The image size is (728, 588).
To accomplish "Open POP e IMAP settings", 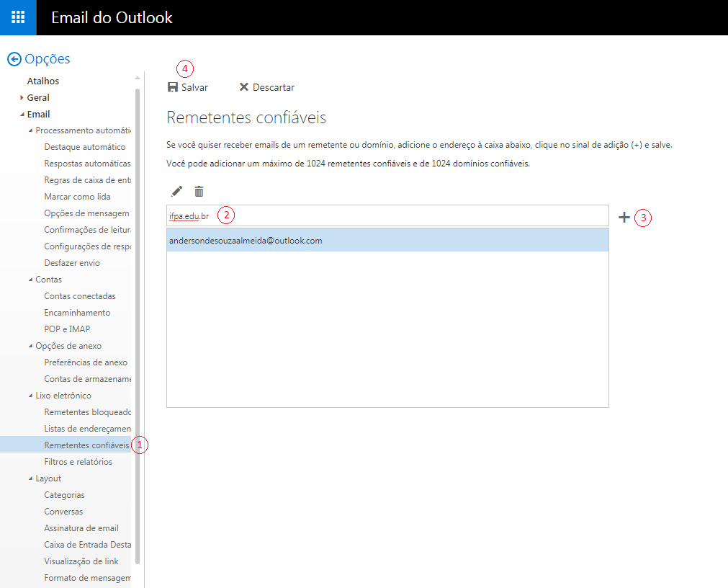I will click(67, 329).
